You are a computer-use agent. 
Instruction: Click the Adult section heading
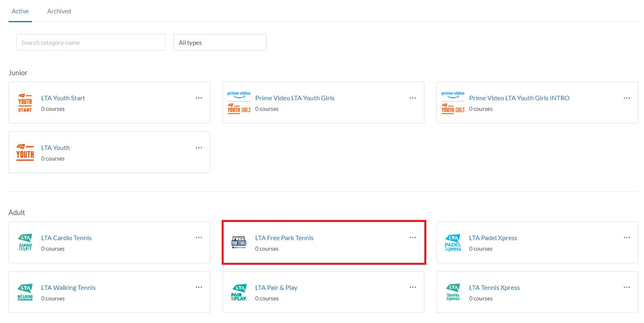point(17,213)
